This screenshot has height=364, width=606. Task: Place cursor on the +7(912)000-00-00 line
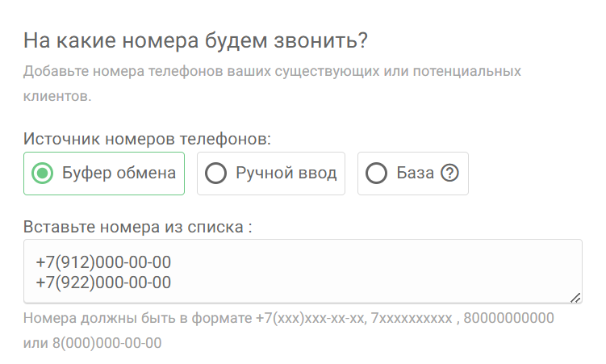point(103,263)
